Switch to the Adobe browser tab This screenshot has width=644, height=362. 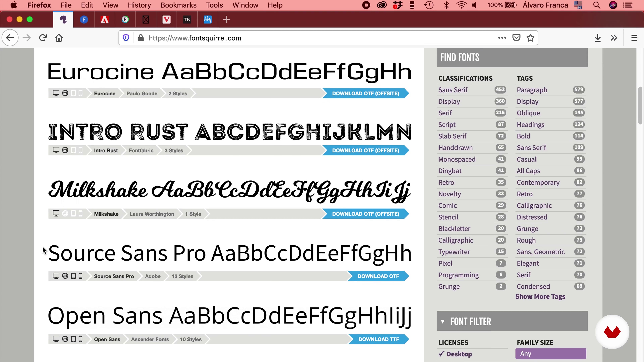(x=104, y=19)
